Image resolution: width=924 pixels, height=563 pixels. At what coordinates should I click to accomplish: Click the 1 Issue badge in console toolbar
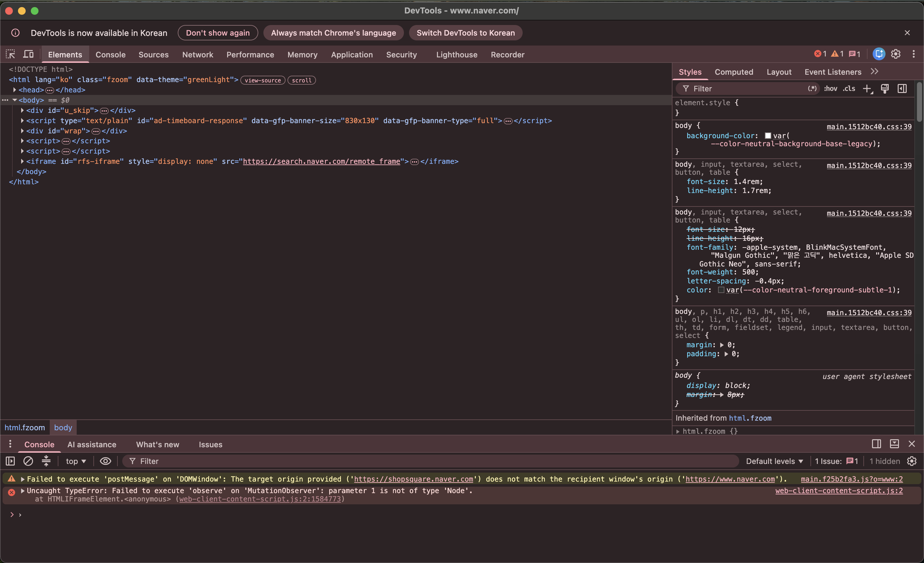tap(836, 461)
